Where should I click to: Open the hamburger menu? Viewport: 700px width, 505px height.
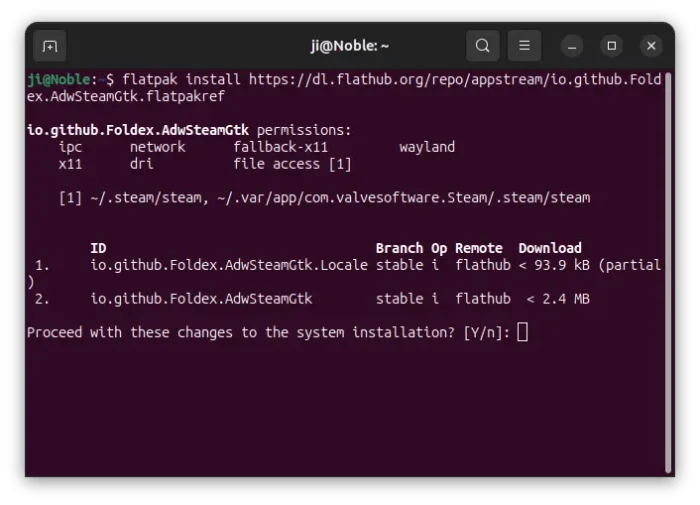click(x=524, y=46)
